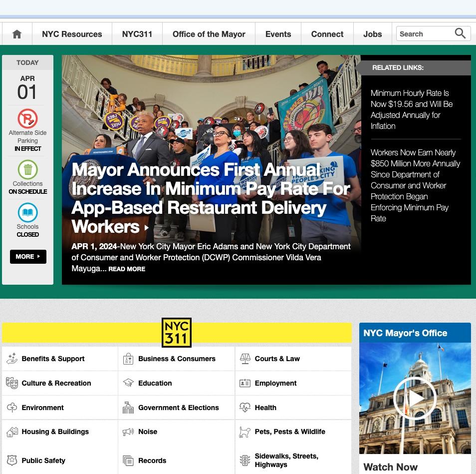476x474 pixels.
Task: Click the Home icon in navigation bar
Action: pyautogui.click(x=17, y=34)
